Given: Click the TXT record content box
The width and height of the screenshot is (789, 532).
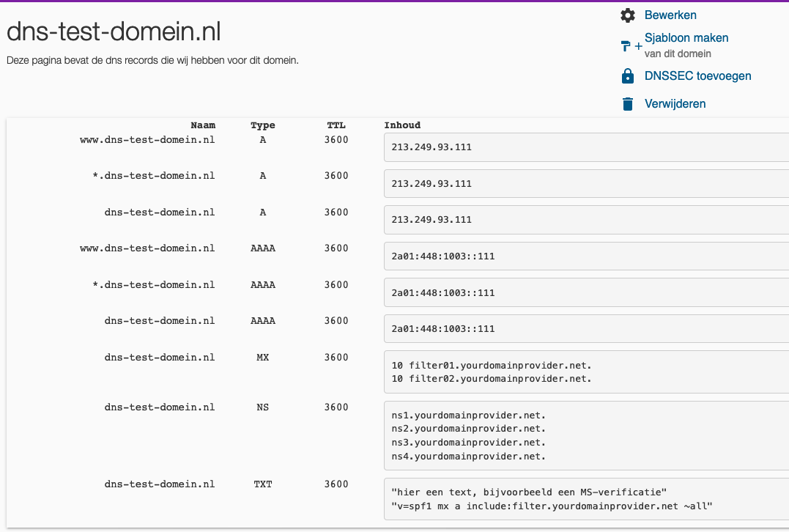Looking at the screenshot, I should pyautogui.click(x=586, y=499).
